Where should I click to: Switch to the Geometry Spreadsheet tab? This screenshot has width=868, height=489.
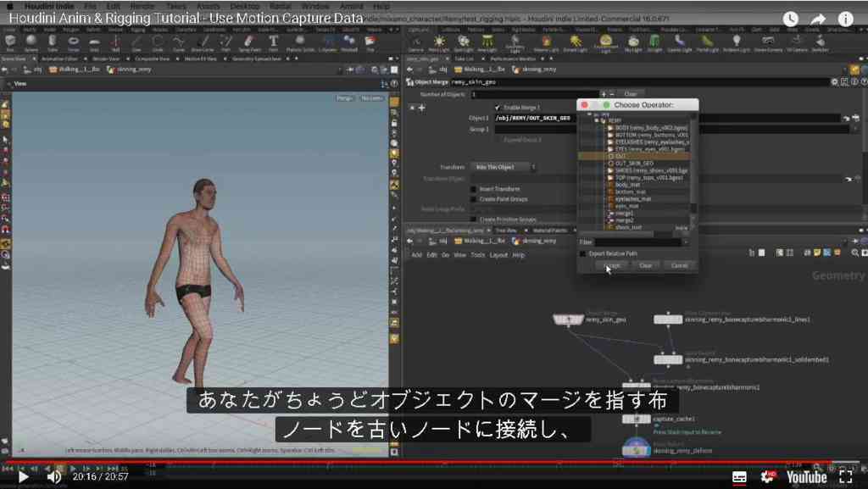pos(257,58)
